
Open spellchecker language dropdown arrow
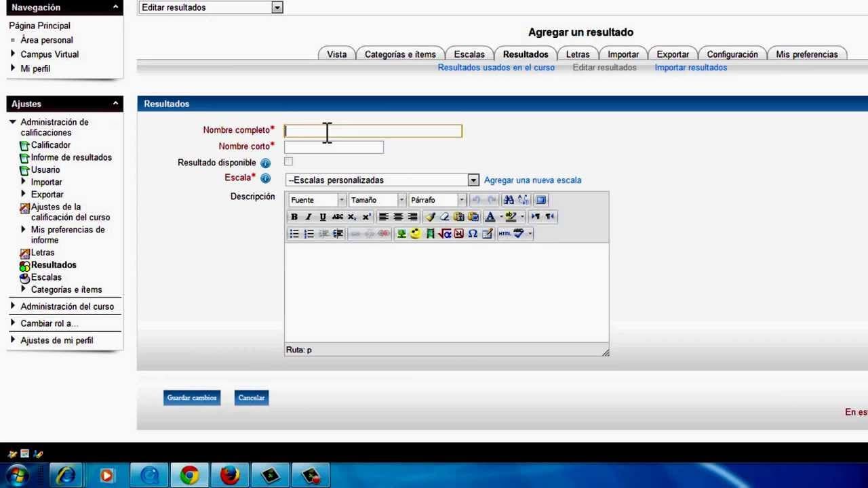[530, 234]
